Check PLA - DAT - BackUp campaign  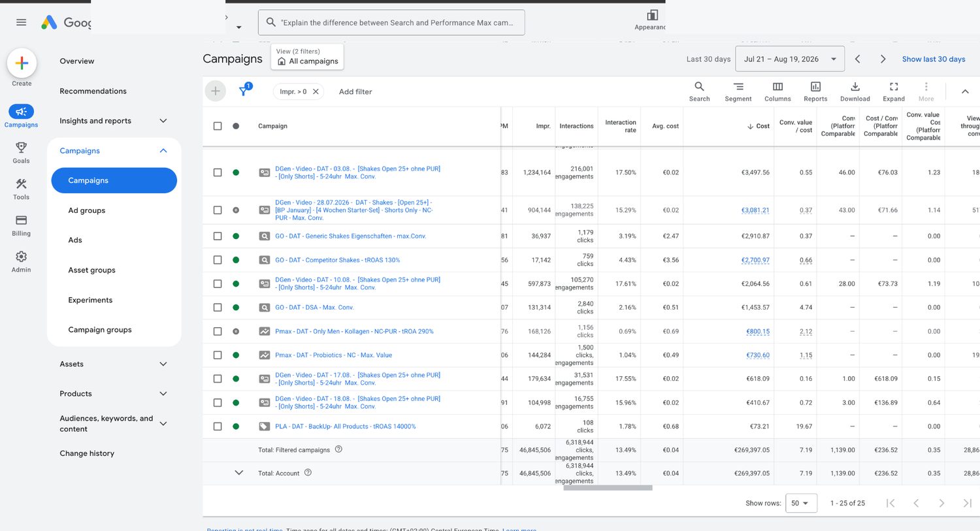[218, 426]
